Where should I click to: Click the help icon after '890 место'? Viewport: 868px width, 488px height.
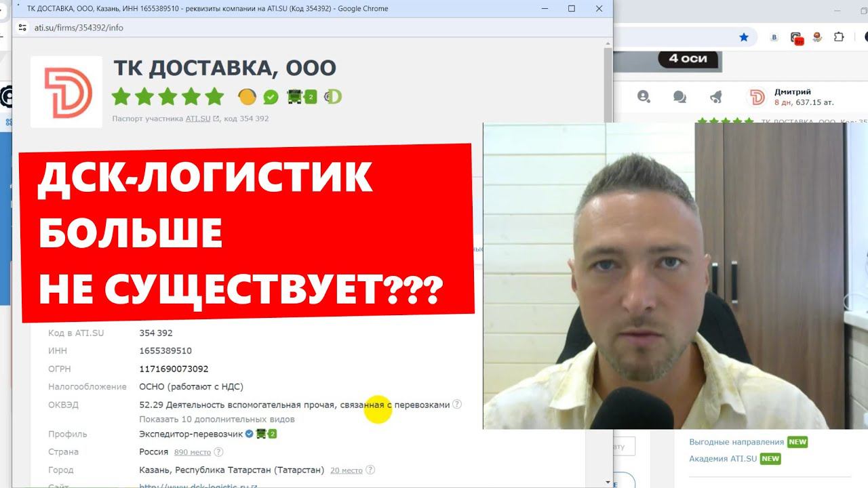pos(218,452)
